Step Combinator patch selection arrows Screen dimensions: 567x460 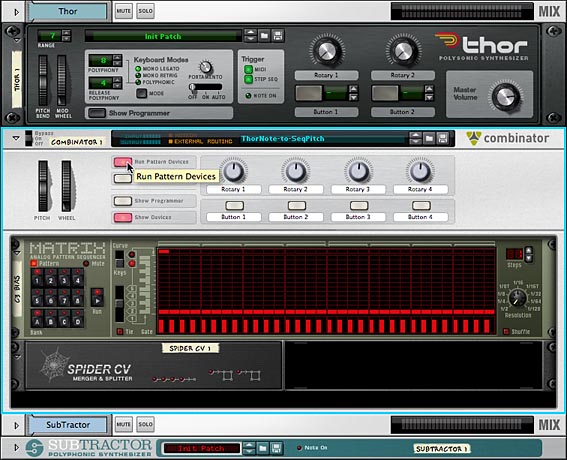[x=415, y=138]
